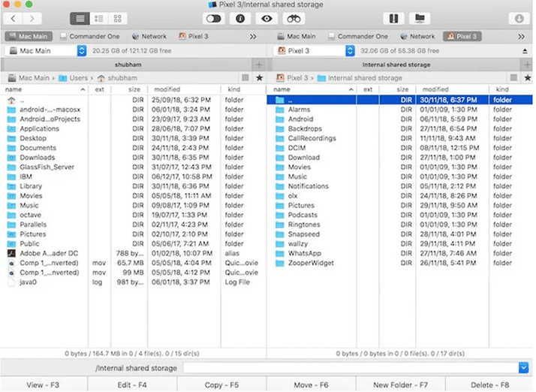Click the forward navigation arrow
The height and width of the screenshot is (392, 536).
(34, 18)
